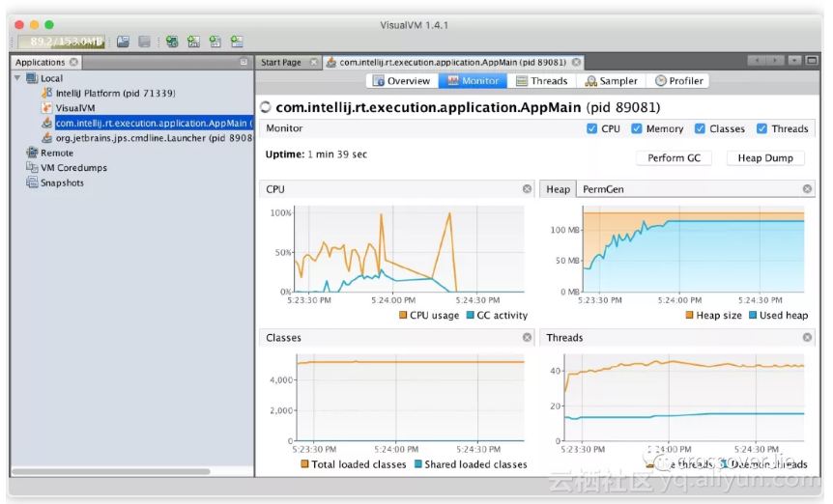The image size is (833, 504).
Task: Click the Java icon beside jps Launcher entry
Action: point(46,138)
